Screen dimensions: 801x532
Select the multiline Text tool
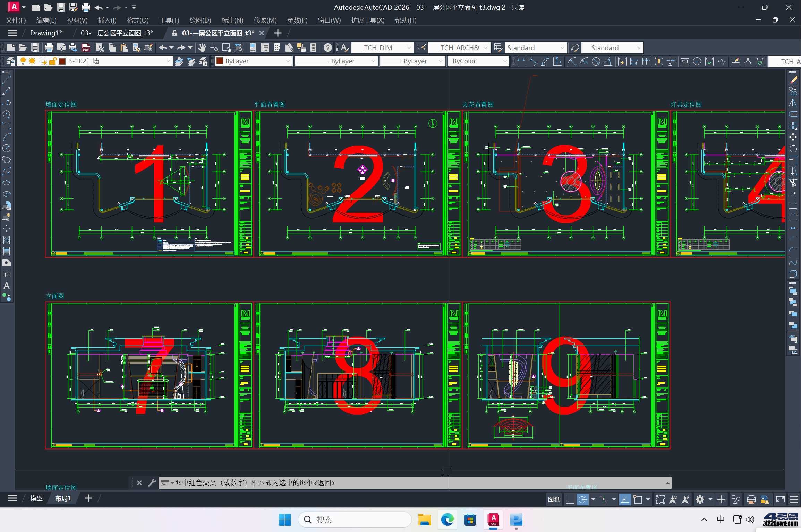click(x=6, y=286)
